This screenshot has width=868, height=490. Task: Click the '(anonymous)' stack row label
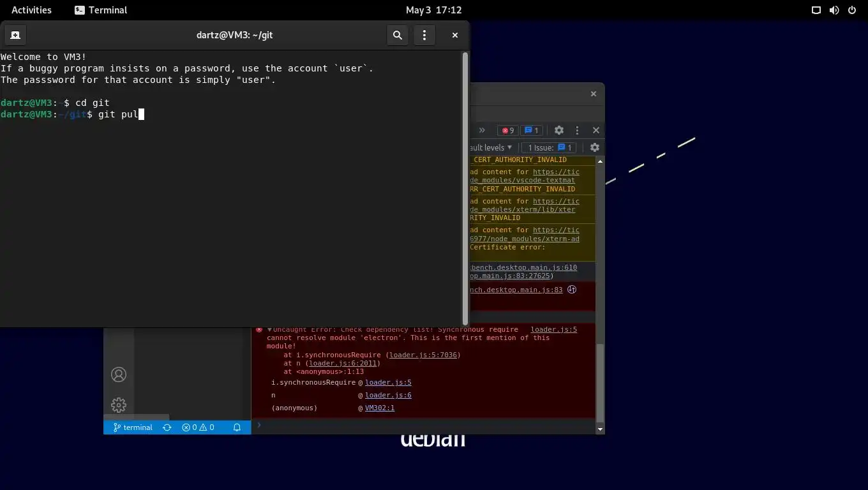coord(294,408)
